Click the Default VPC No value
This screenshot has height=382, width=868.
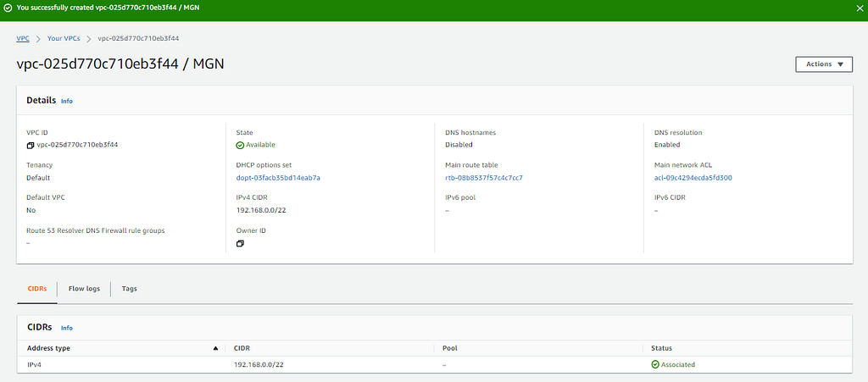point(31,210)
